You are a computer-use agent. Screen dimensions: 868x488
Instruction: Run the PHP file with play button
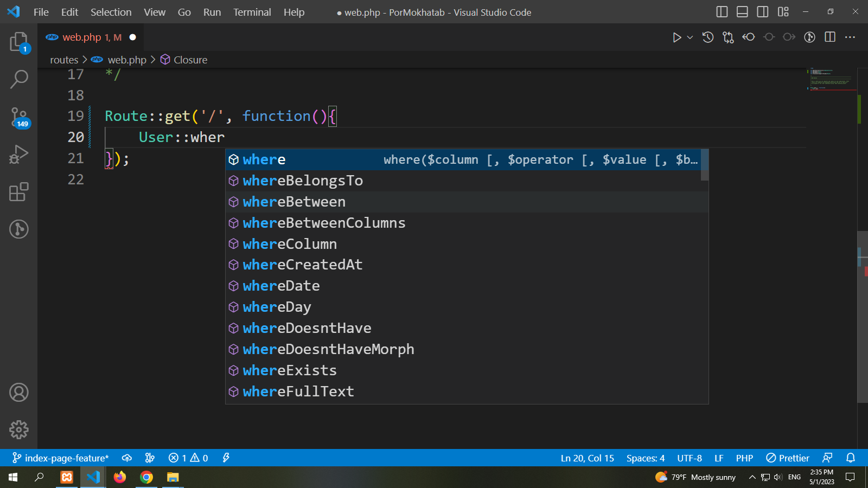(x=676, y=37)
